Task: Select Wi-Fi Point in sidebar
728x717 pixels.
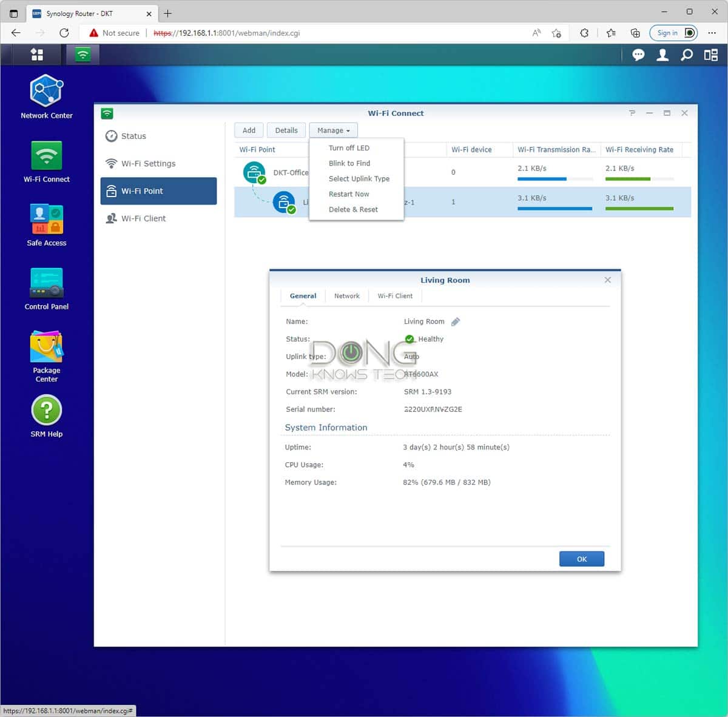Action: (x=158, y=191)
